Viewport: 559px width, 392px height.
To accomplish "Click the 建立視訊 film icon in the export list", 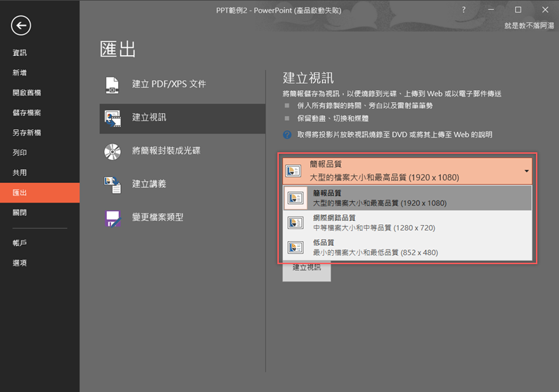I will coord(113,119).
